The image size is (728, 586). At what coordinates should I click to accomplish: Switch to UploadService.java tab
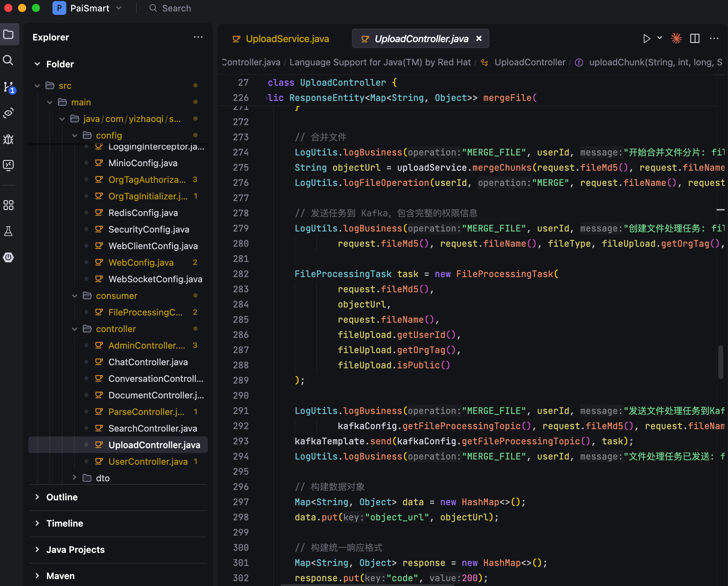coord(287,39)
